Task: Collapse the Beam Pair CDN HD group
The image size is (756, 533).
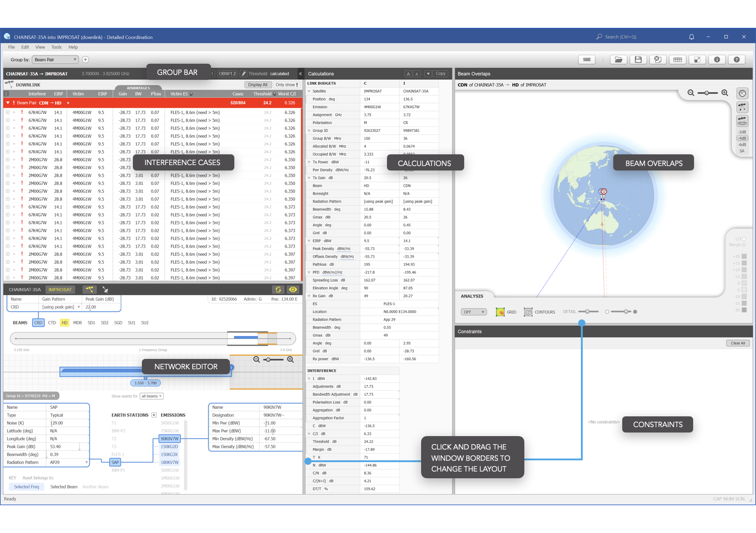Action: click(8, 103)
